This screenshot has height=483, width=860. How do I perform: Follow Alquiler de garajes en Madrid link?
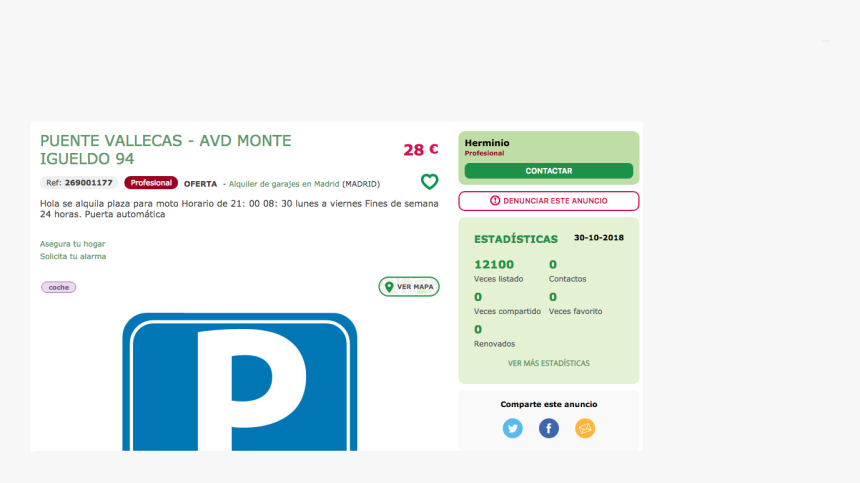(284, 184)
